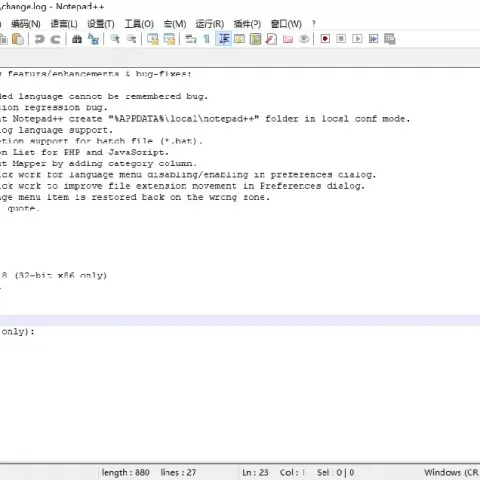This screenshot has height=480, width=480.
Task: Toggle the indent guide icon
Action: coord(223,39)
